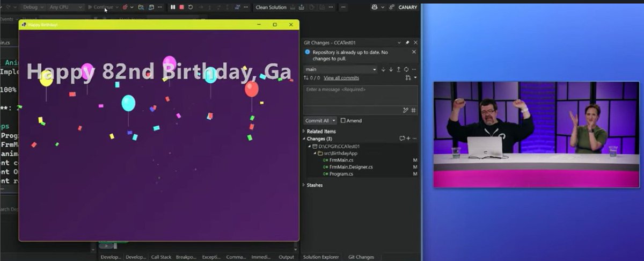The height and width of the screenshot is (261, 644).
Task: Open Copilot feedback people icon
Action: (x=391, y=8)
